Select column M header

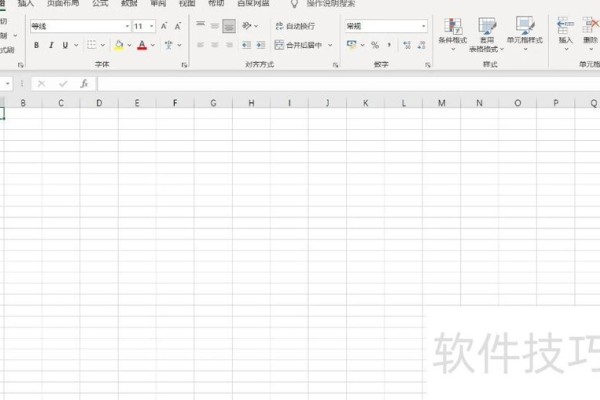pos(442,103)
